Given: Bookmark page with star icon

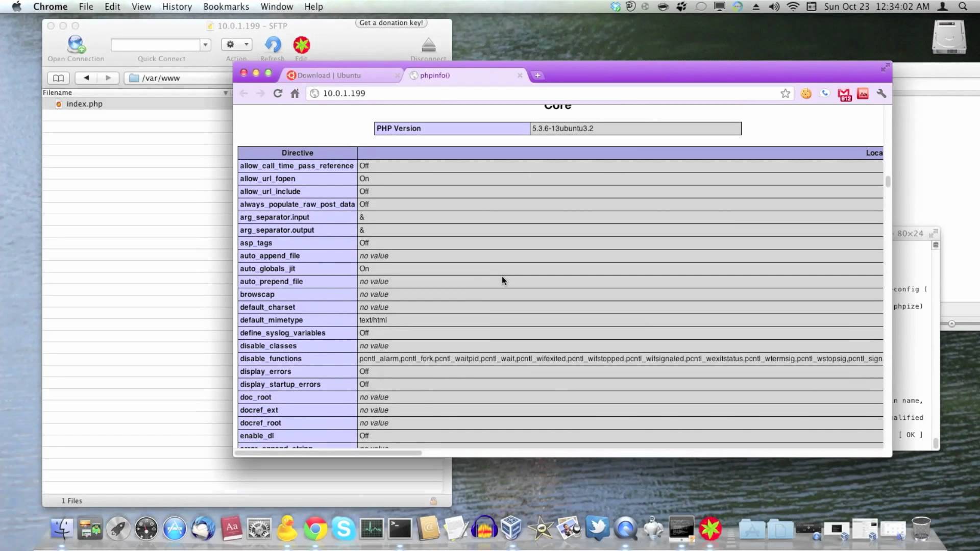Looking at the screenshot, I should (785, 93).
